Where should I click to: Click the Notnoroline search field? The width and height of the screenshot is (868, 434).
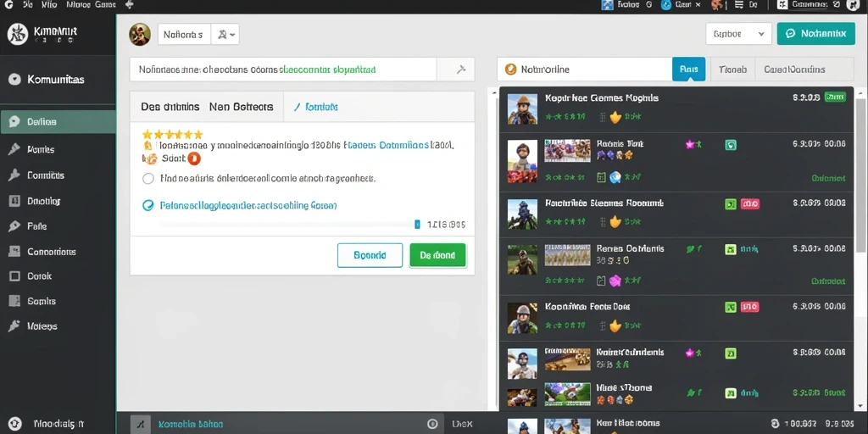click(585, 70)
